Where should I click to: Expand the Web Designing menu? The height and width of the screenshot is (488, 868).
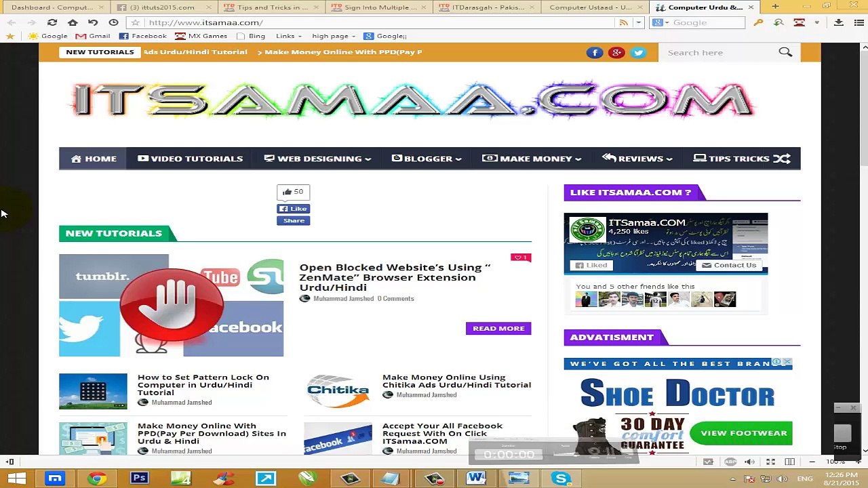(317, 159)
